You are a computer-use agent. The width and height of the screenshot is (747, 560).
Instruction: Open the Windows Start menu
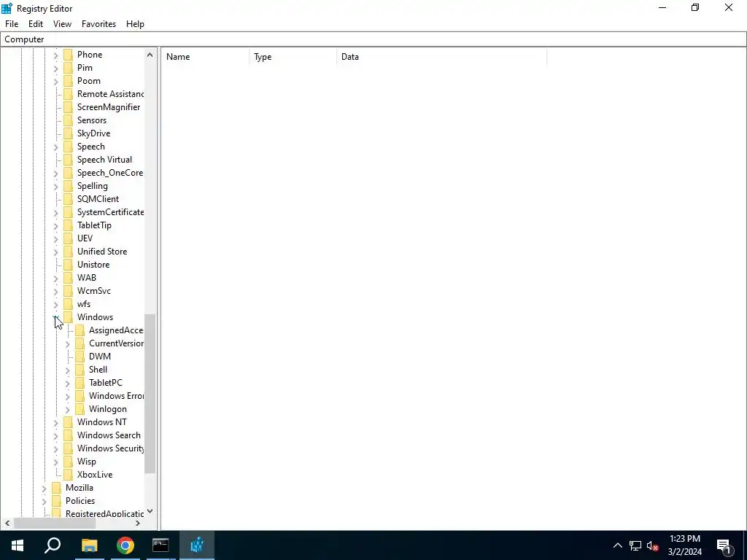18,545
